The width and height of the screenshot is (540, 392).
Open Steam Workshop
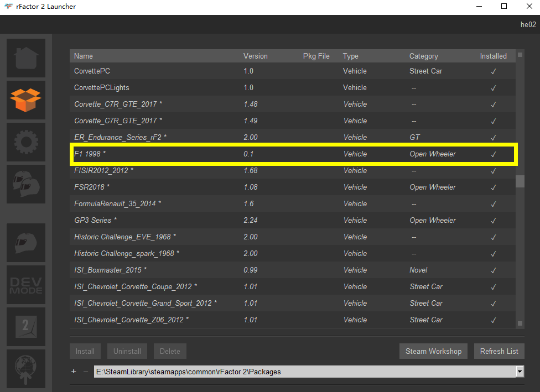433,351
